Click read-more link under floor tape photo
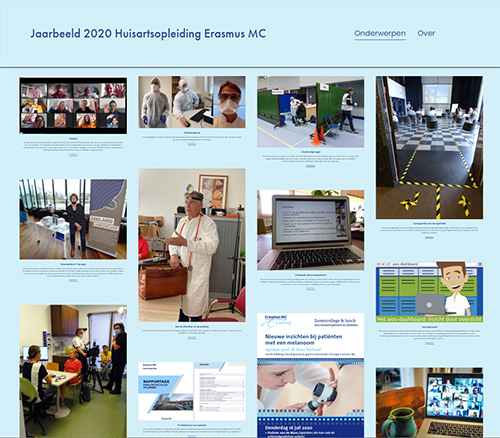 pyautogui.click(x=429, y=237)
